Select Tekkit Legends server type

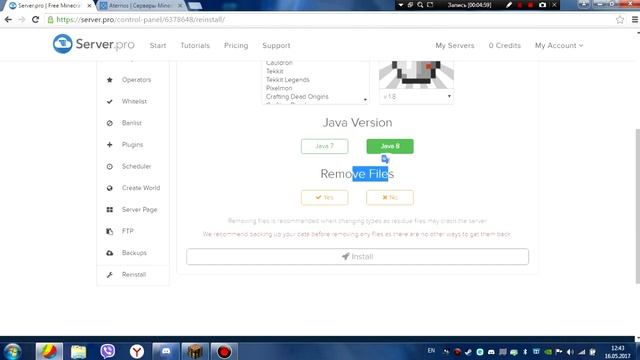pos(288,80)
